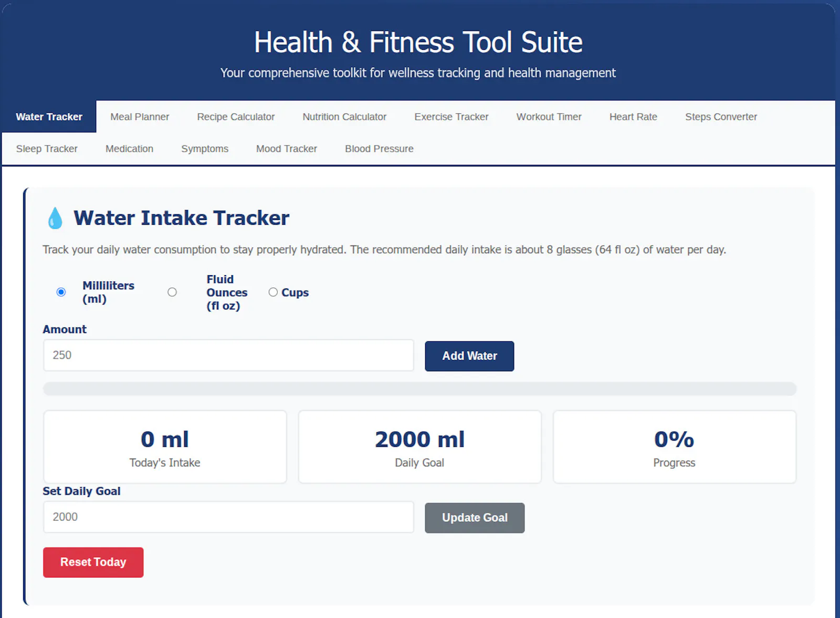The image size is (840, 618).
Task: Click the water droplet icon beside Water Intake Tracker
Action: point(55,218)
